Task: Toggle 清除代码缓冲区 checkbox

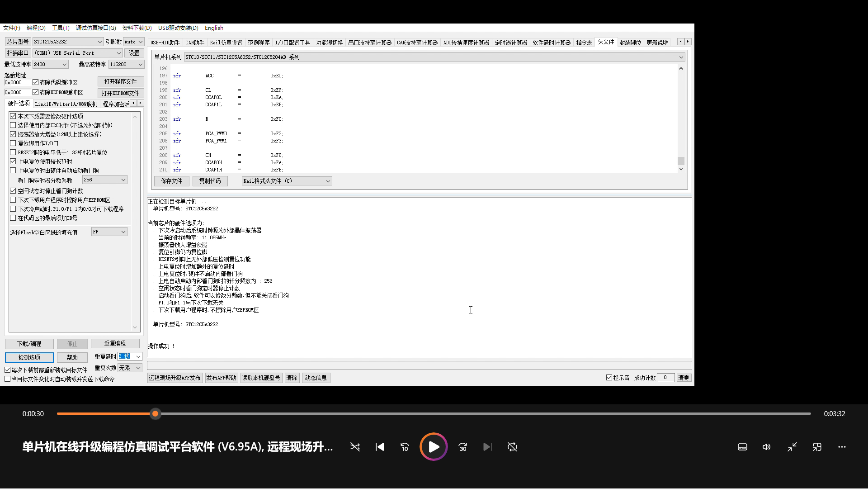Action: (36, 82)
